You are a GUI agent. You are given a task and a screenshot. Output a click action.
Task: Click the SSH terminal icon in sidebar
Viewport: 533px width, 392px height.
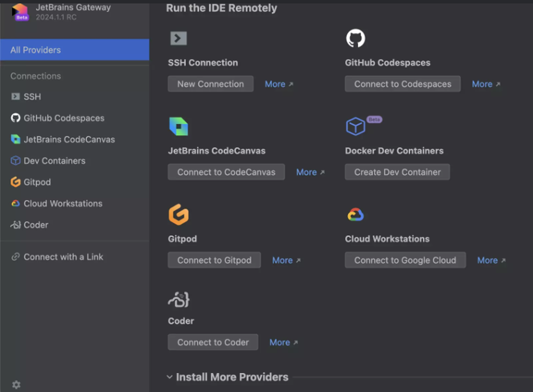15,96
